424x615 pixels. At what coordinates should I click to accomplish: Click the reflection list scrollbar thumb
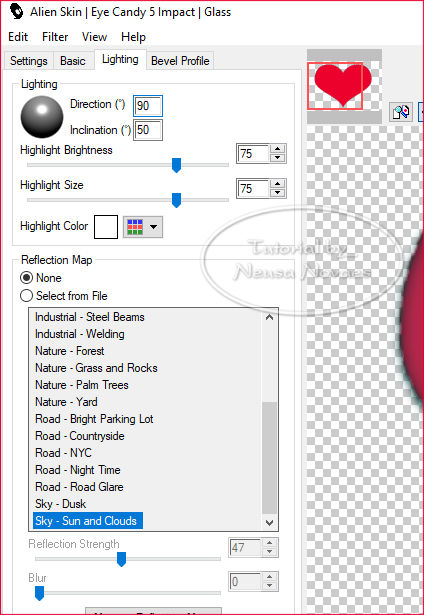269,458
